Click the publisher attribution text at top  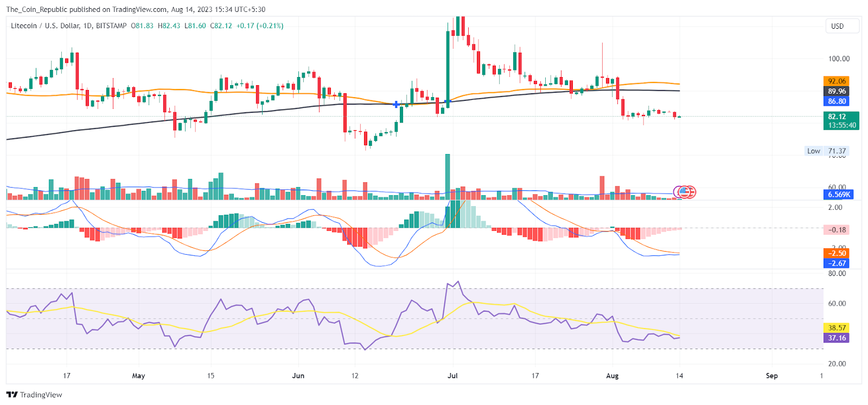tap(136, 9)
